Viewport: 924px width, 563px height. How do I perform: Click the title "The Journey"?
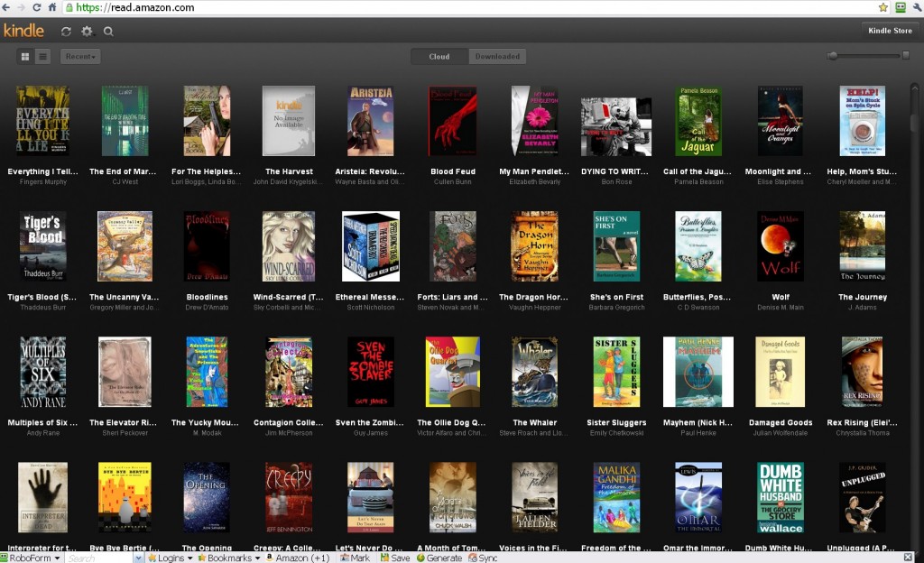click(x=862, y=297)
